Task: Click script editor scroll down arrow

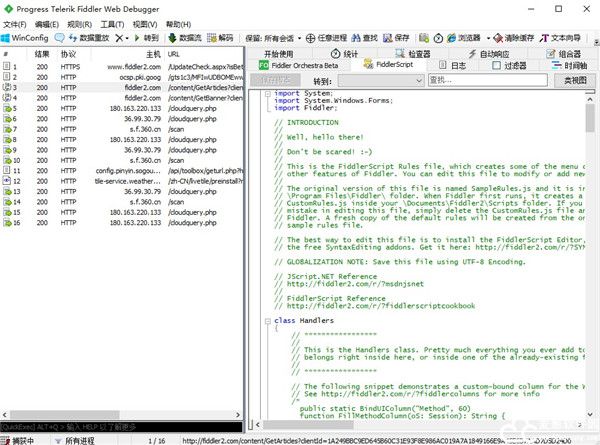Action: [x=590, y=415]
